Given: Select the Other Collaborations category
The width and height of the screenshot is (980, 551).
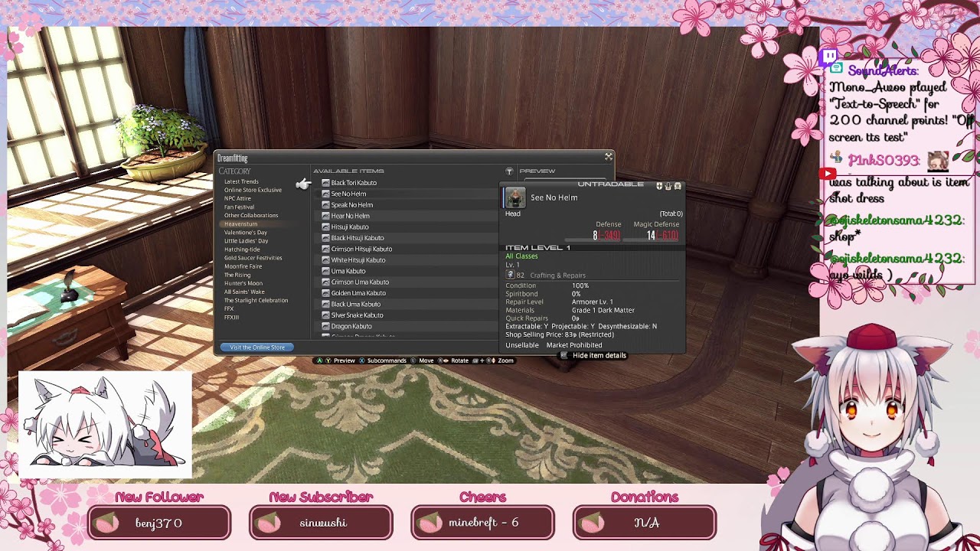Looking at the screenshot, I should click(x=251, y=215).
